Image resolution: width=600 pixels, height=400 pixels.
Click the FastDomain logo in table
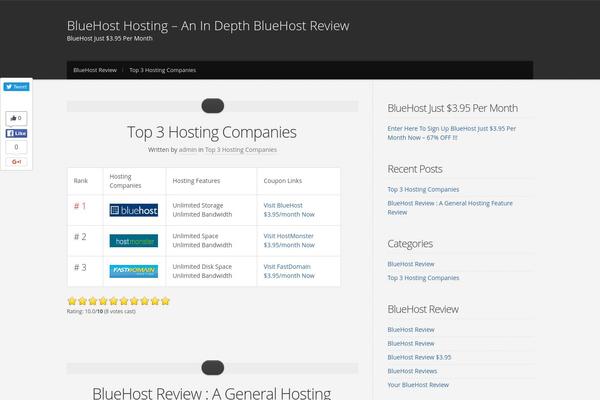pyautogui.click(x=134, y=271)
